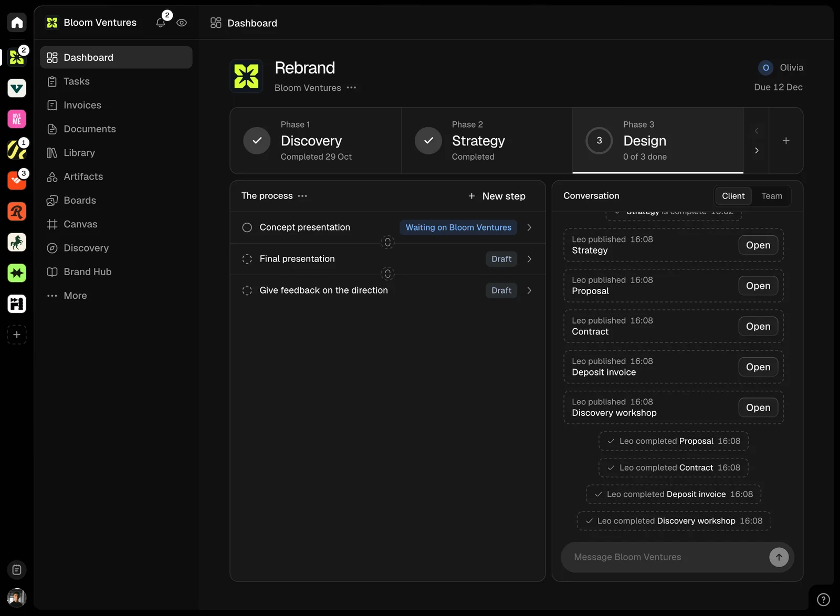The image size is (840, 616).
Task: Open Invoices in sidebar
Action: 117,105
